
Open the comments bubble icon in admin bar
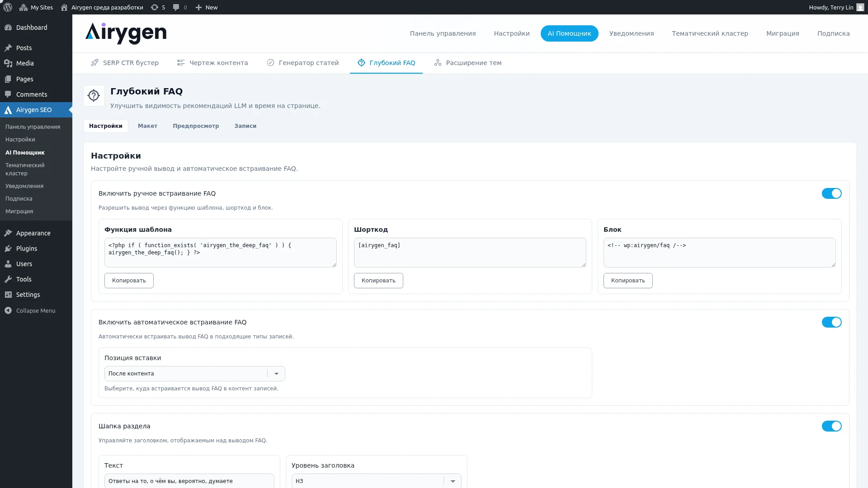176,7
